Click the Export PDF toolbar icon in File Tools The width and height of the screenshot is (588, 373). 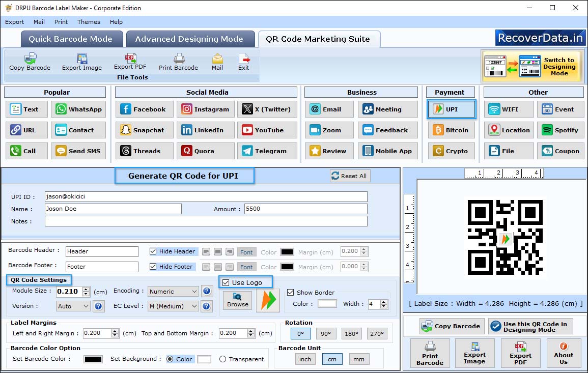130,62
